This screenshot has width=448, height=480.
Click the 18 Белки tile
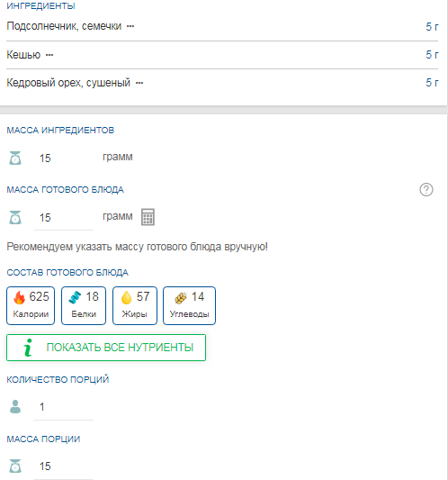click(x=84, y=305)
